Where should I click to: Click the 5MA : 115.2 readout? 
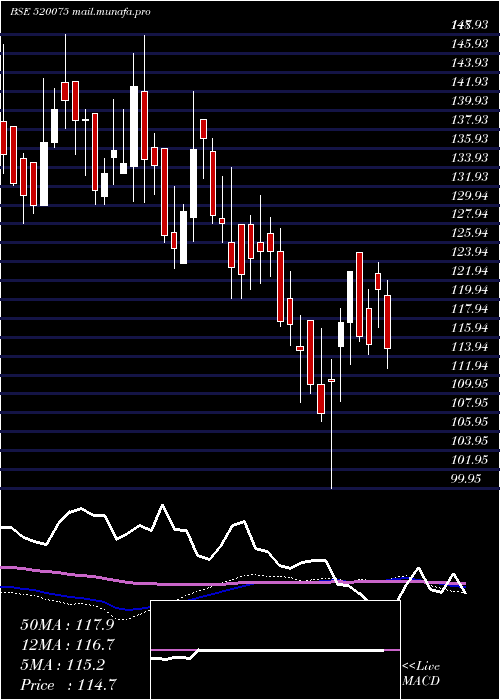click(62, 665)
